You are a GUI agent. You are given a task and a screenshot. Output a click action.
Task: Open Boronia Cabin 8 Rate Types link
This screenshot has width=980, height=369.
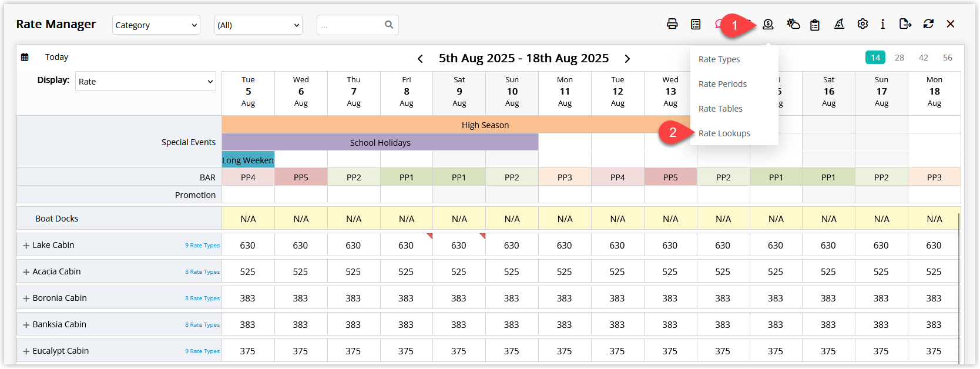tap(203, 298)
